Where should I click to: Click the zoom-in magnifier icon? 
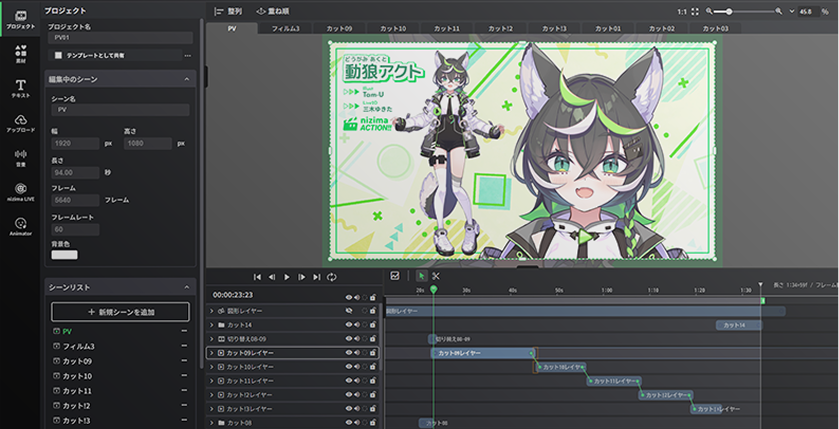tap(779, 11)
